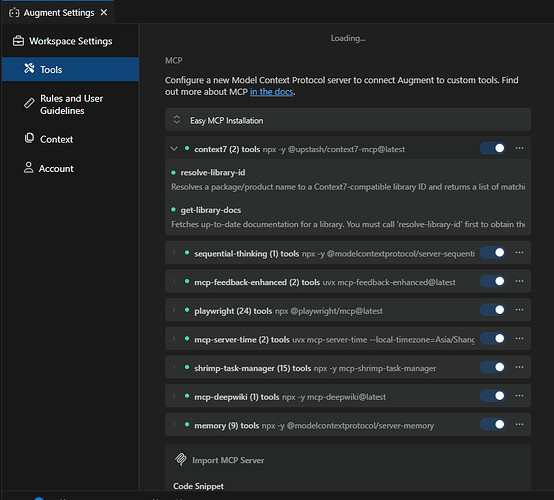Click the Account person icon
The image size is (554, 500).
(x=29, y=168)
